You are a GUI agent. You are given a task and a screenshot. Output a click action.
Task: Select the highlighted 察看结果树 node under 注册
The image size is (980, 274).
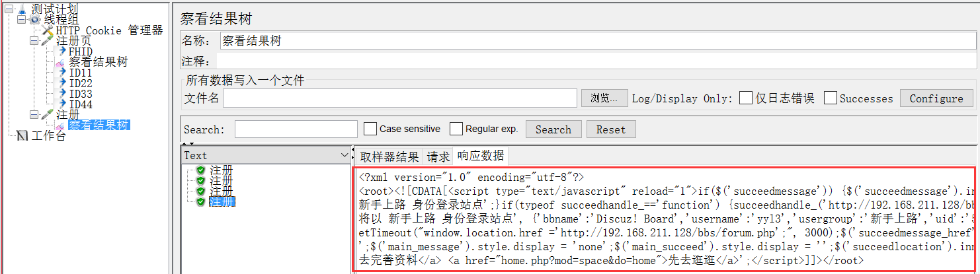[x=99, y=125]
